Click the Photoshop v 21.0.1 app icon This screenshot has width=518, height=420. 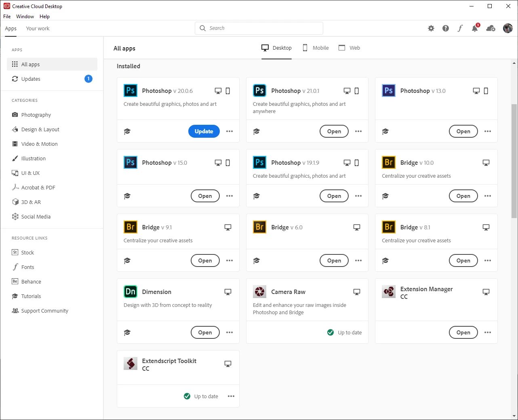(x=260, y=90)
